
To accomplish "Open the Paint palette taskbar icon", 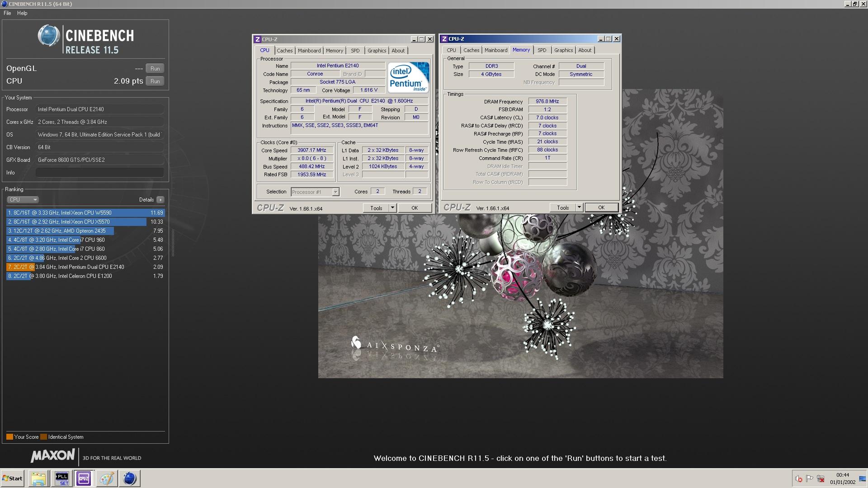I will point(107,479).
